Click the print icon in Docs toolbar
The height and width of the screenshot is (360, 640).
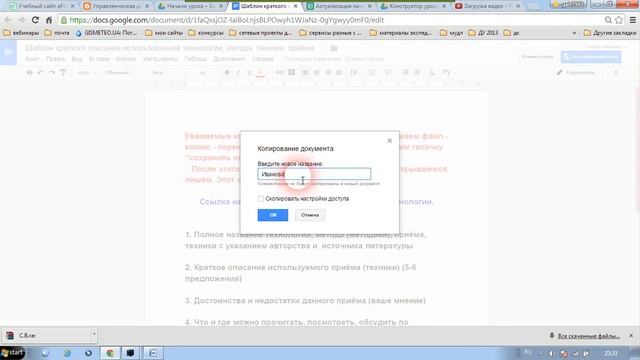pos(29,73)
